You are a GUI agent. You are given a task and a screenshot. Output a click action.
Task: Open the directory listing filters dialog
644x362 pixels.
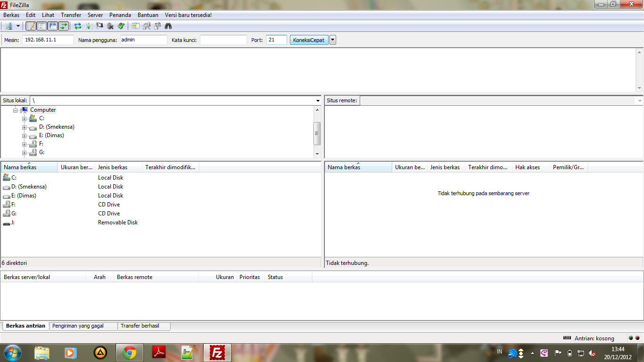(x=136, y=26)
